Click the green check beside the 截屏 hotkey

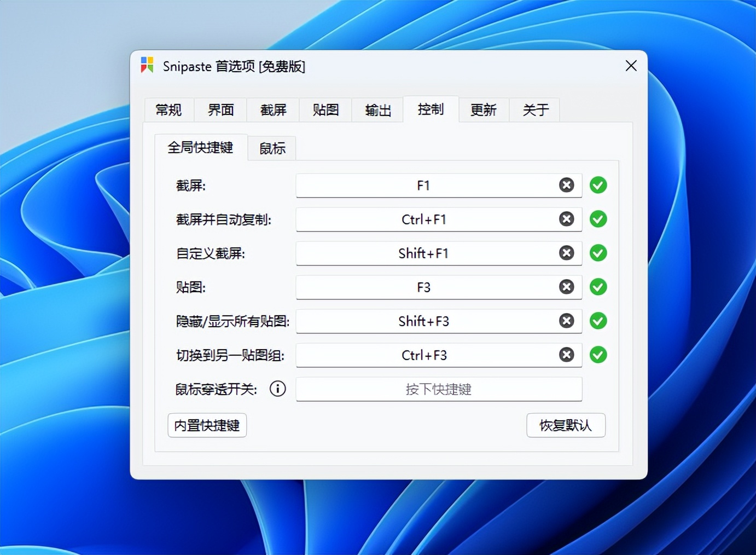click(598, 185)
